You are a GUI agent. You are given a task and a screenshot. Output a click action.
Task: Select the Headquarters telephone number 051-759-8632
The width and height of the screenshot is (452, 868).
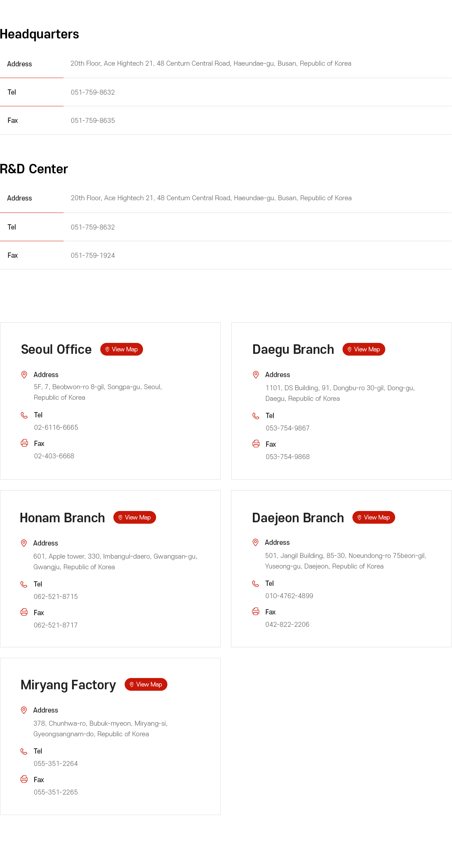click(93, 92)
